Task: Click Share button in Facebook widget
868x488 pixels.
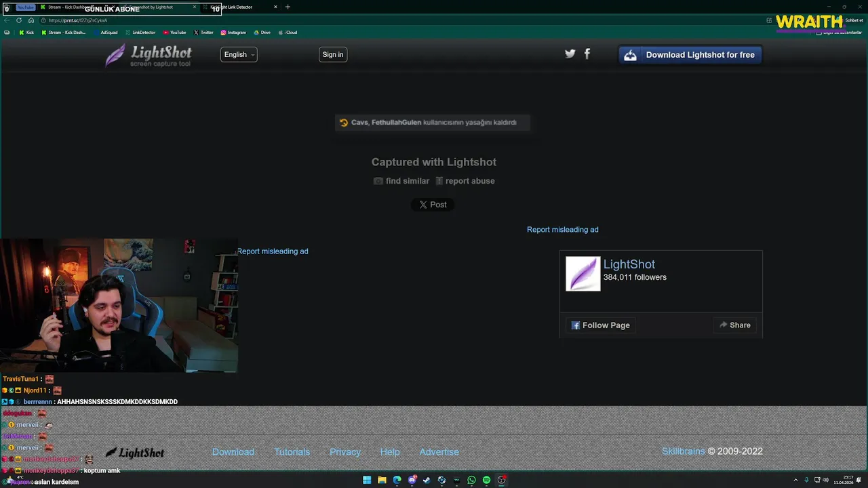Action: 735,325
